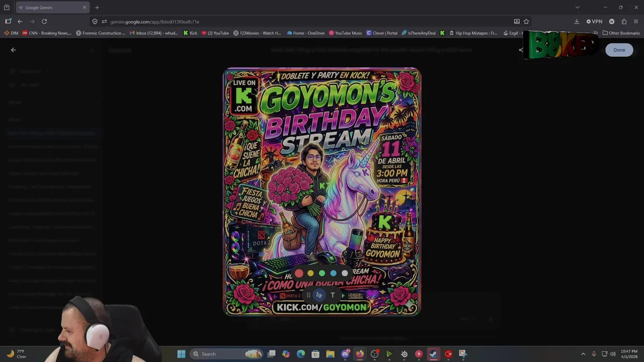Click the Done button

(619, 50)
